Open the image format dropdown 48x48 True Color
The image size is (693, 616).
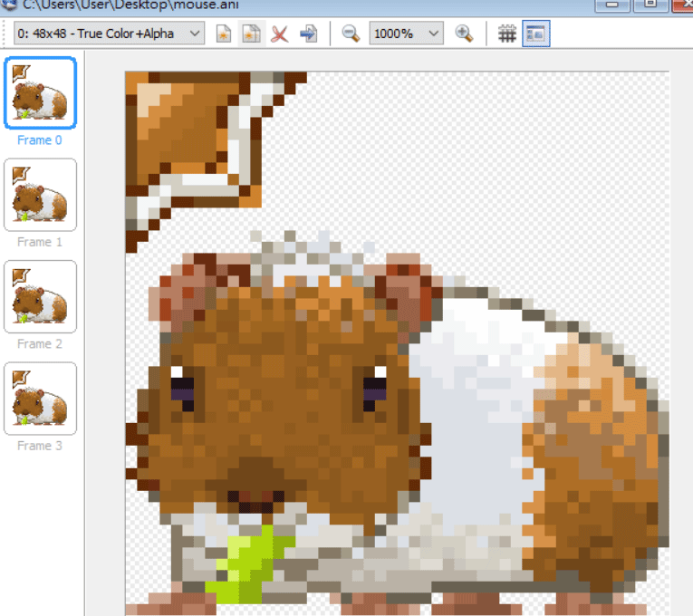pos(109,34)
